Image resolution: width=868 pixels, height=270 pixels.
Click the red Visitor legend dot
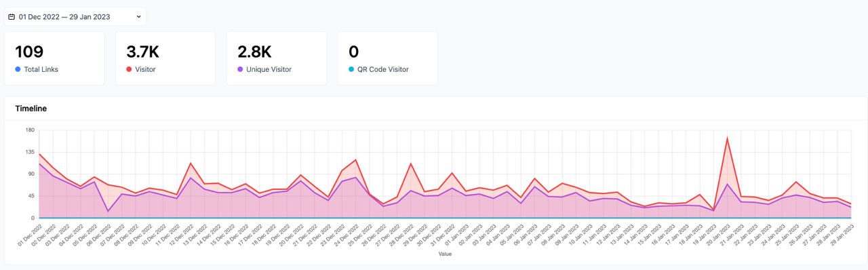tap(129, 69)
